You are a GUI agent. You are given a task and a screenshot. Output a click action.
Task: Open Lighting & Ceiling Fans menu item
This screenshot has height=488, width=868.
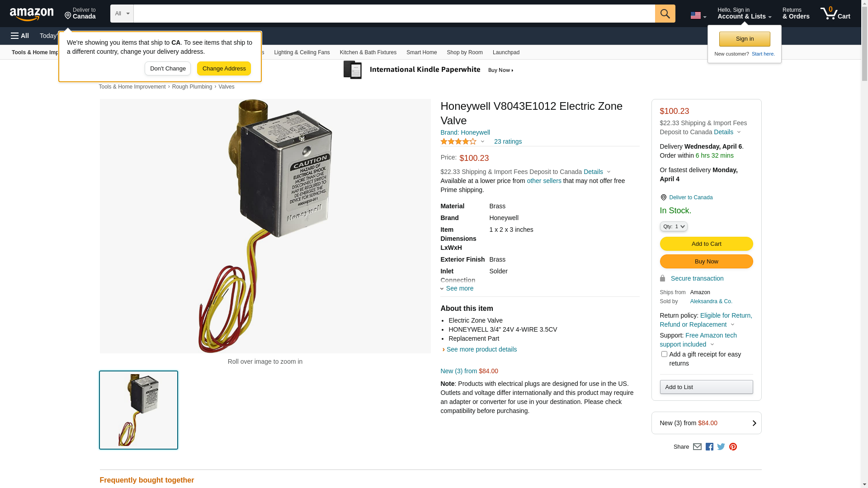(x=302, y=52)
